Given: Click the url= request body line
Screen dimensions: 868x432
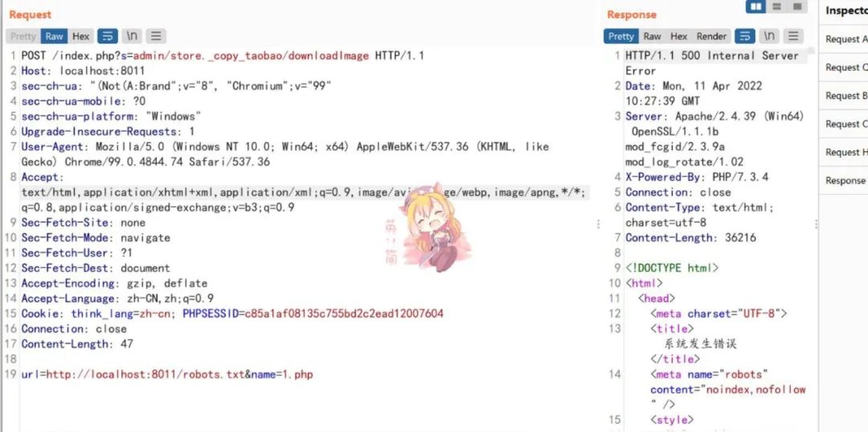Looking at the screenshot, I should [167, 375].
